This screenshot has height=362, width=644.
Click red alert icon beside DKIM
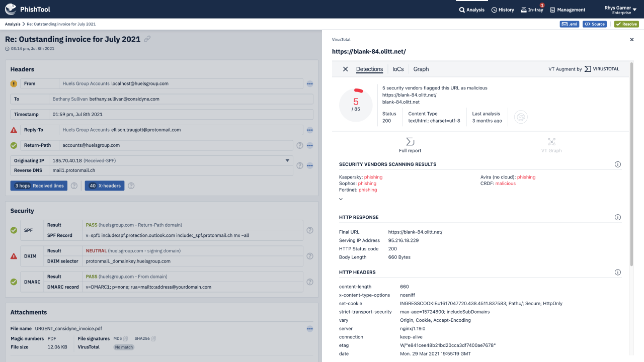point(14,256)
